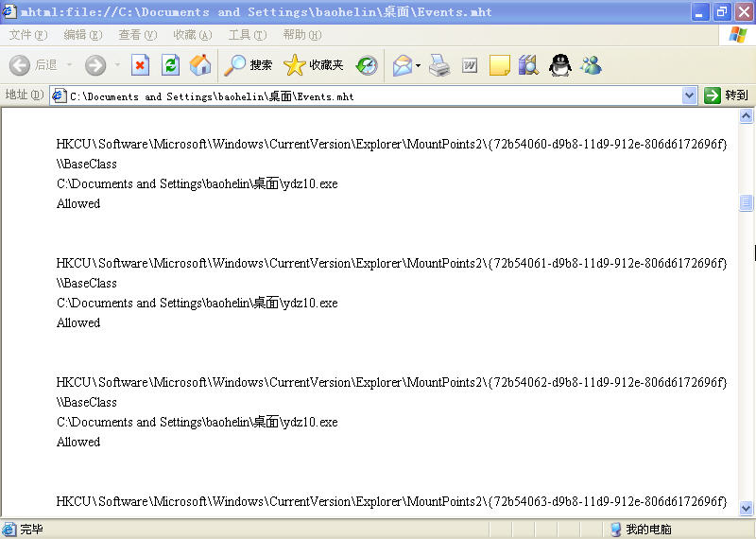Open the 查看(V) menu

pos(138,35)
